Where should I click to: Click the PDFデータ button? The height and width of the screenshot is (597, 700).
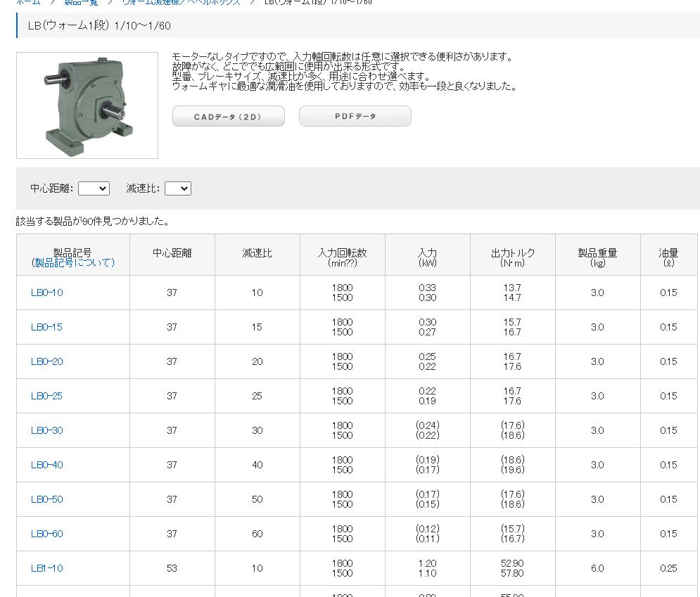click(x=355, y=115)
